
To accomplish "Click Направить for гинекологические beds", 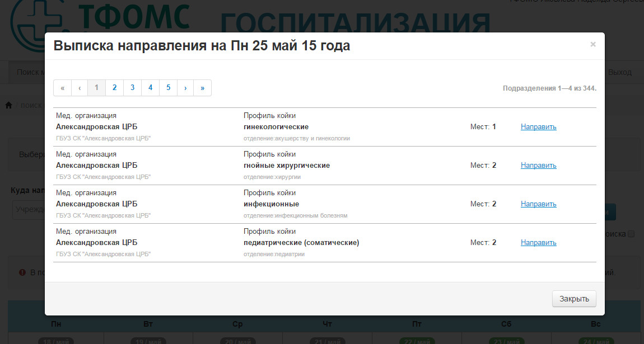I will click(x=539, y=127).
